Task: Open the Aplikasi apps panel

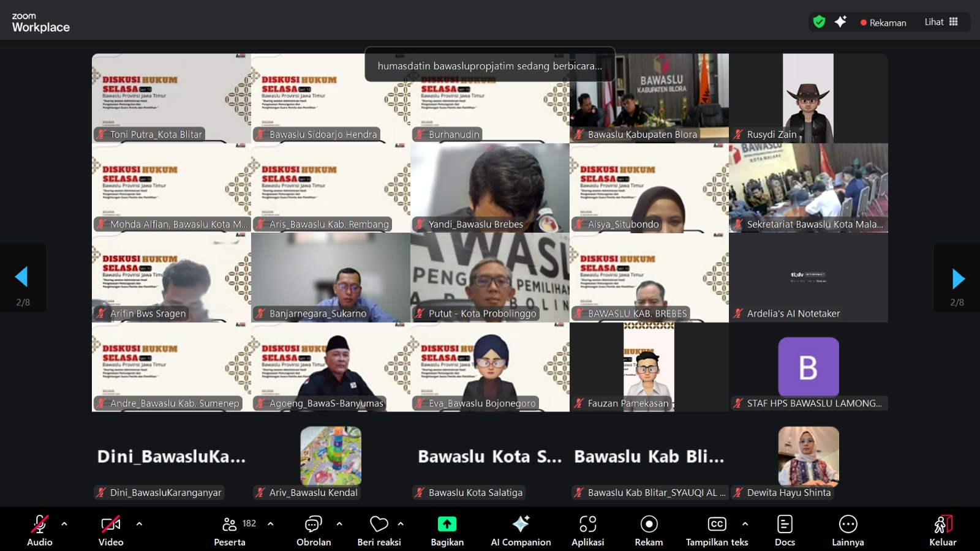Action: pos(587,530)
